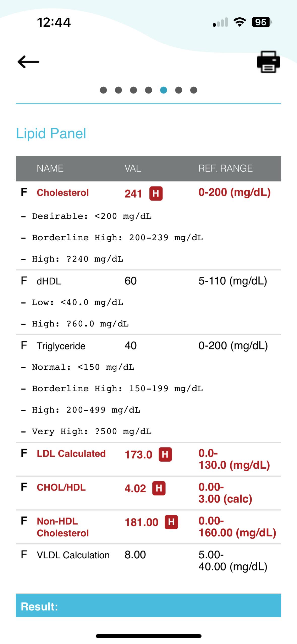
Task: Select the highlighted blue page dot
Action: [163, 90]
